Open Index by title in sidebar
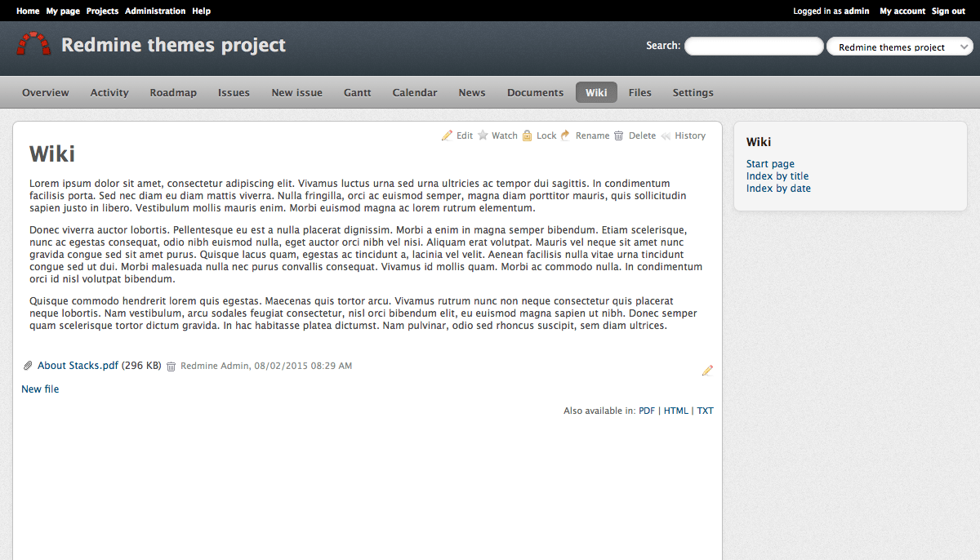Image resolution: width=980 pixels, height=560 pixels. point(777,176)
